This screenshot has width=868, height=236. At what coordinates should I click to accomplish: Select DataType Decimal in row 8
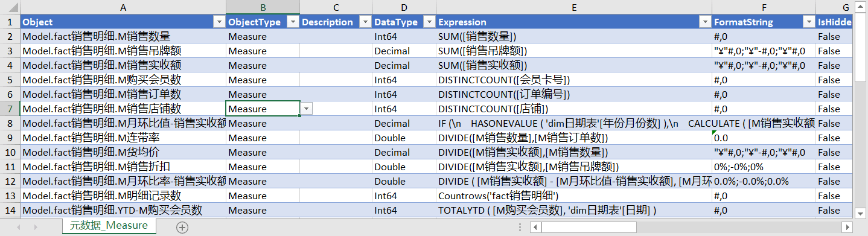(404, 123)
